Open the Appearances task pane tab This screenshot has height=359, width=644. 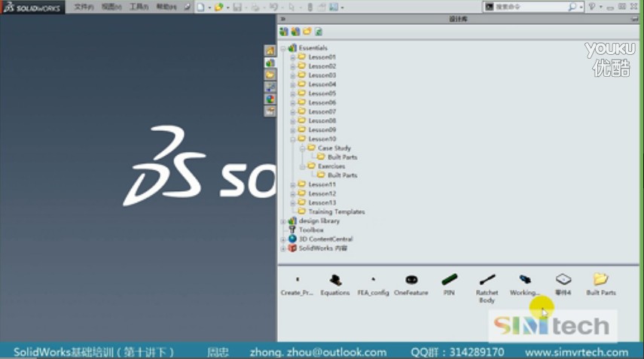270,99
